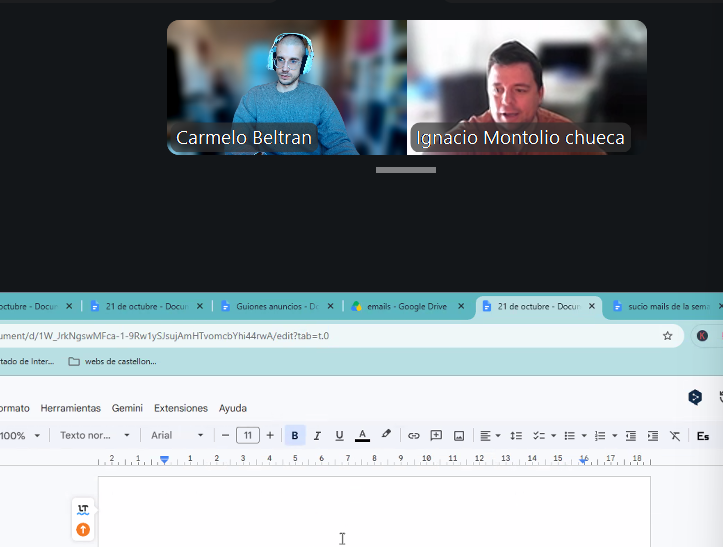Select Carmelo Beltran's video tile
723x547 pixels.
[x=287, y=88]
